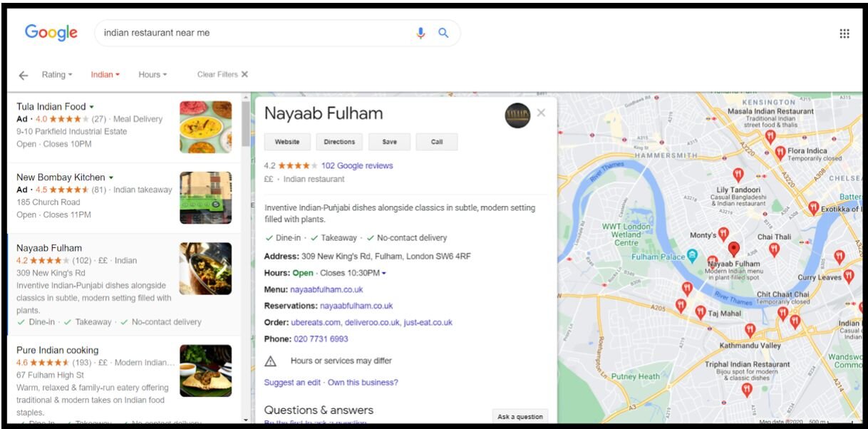The height and width of the screenshot is (429, 868).
Task: Click the Fulham Palace map marker icon
Action: coord(691,256)
